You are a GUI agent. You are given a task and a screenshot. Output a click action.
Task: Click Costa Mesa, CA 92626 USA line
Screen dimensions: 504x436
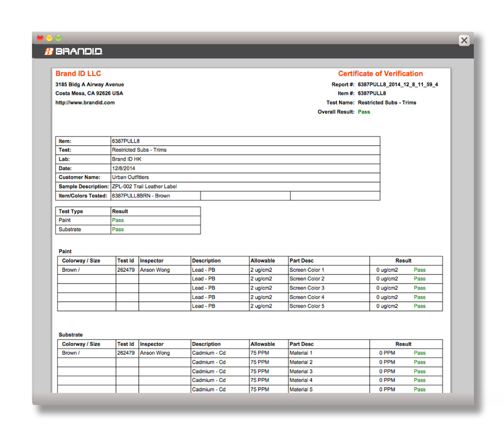pyautogui.click(x=89, y=93)
